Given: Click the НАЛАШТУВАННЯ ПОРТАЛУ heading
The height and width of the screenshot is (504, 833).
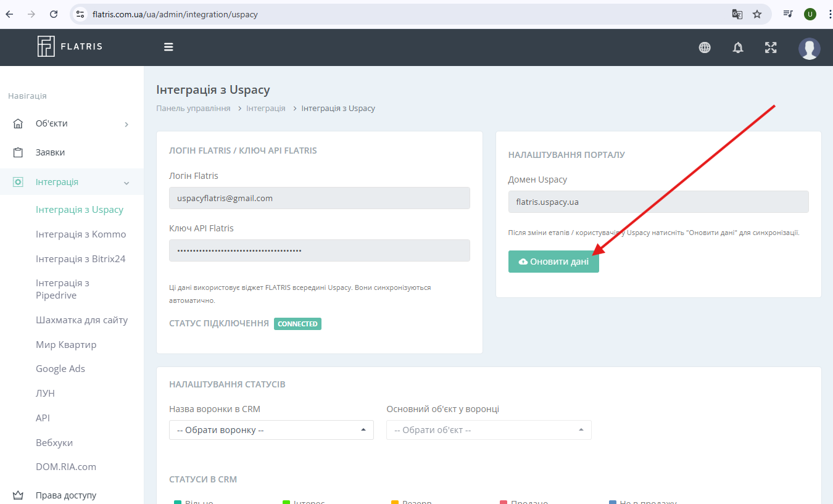Looking at the screenshot, I should 566,155.
